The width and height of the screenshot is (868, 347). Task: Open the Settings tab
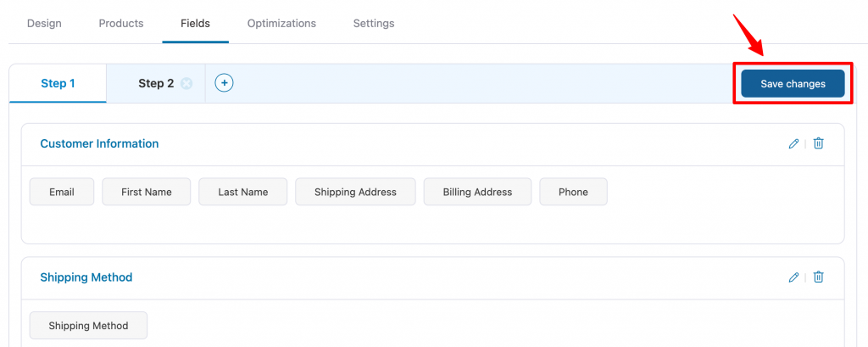[x=374, y=23]
